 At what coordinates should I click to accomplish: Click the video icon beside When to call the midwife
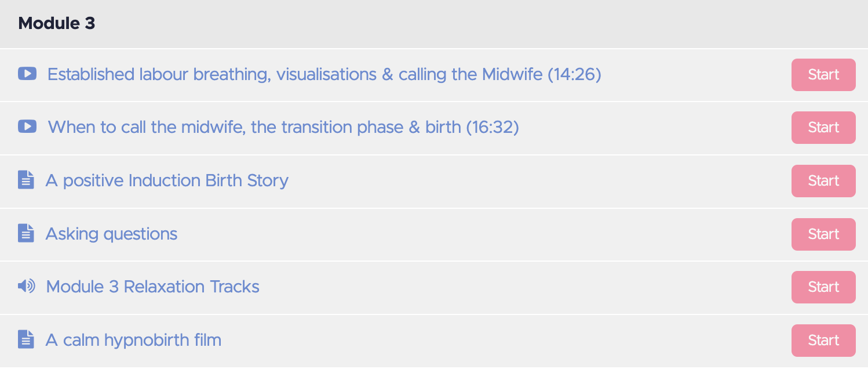27,126
